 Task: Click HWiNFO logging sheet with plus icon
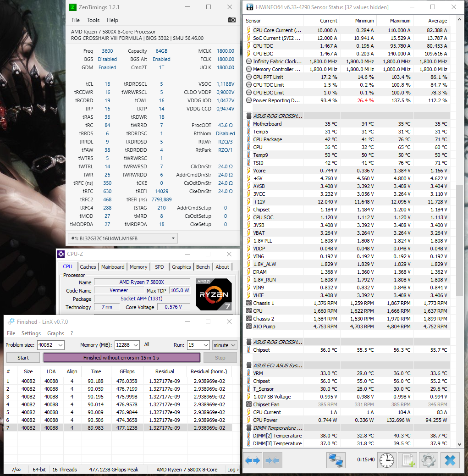[407, 460]
